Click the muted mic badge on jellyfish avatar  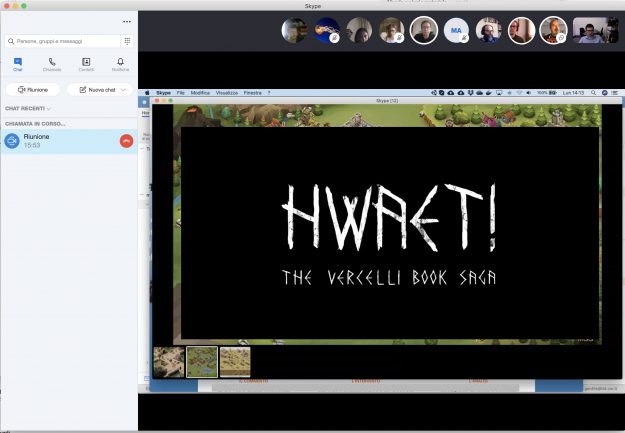335,38
